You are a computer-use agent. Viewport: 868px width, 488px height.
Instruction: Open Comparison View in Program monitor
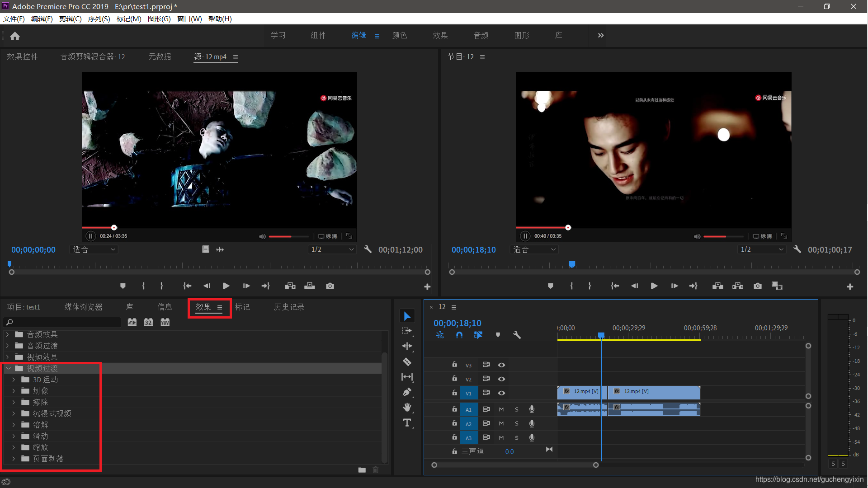(777, 286)
